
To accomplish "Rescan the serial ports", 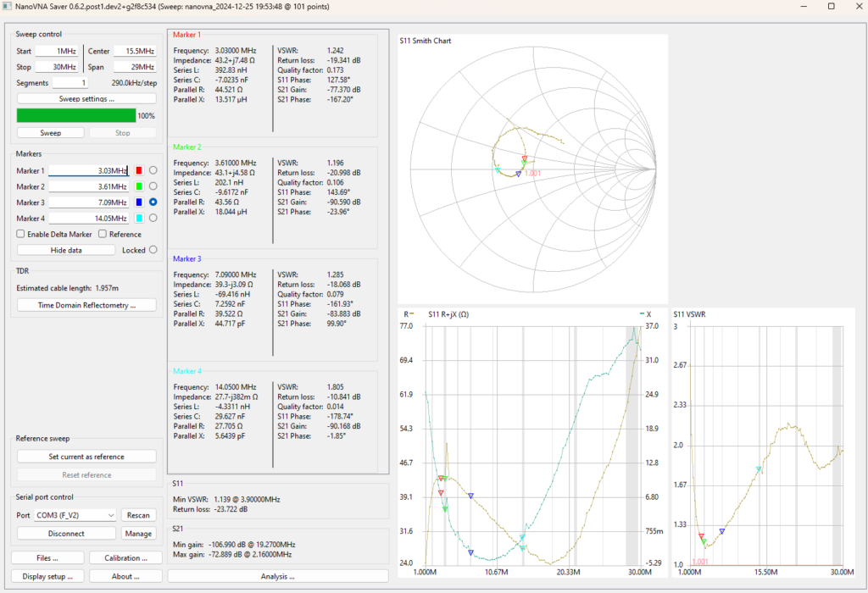I will pos(138,515).
